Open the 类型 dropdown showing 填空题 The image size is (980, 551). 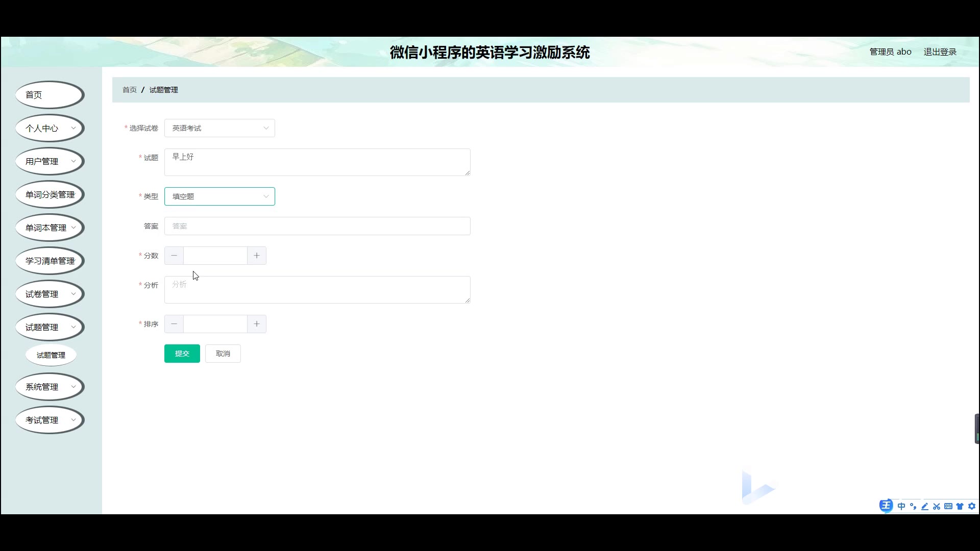(219, 196)
